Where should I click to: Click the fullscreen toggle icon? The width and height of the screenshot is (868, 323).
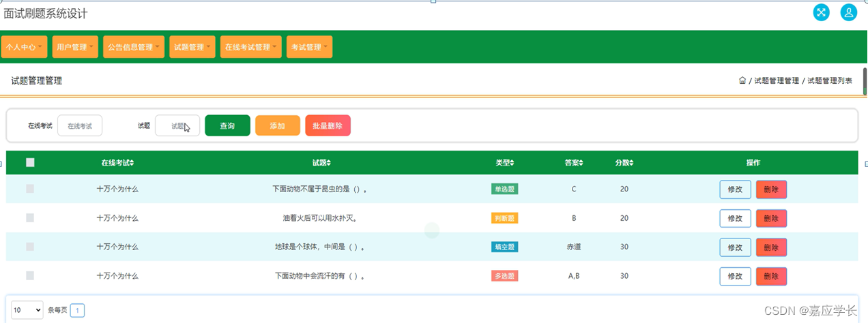pyautogui.click(x=822, y=12)
